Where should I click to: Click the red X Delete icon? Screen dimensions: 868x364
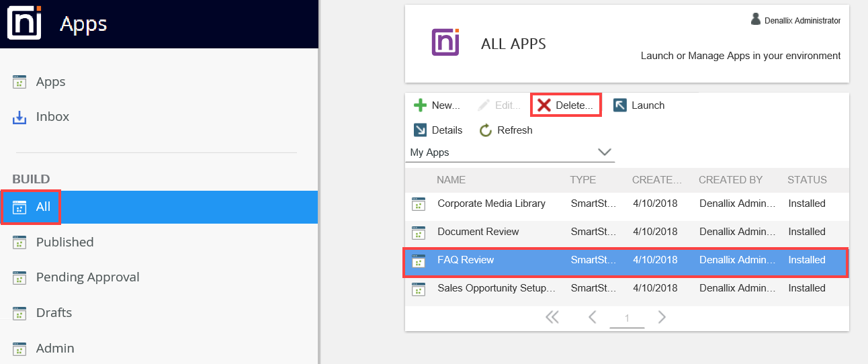[544, 105]
